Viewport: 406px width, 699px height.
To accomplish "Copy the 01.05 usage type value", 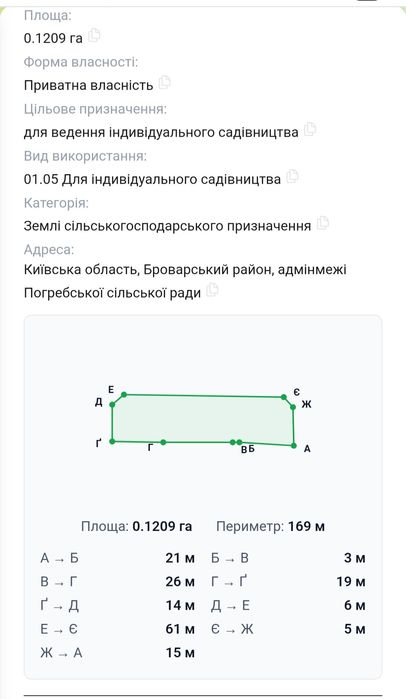I will point(292,177).
